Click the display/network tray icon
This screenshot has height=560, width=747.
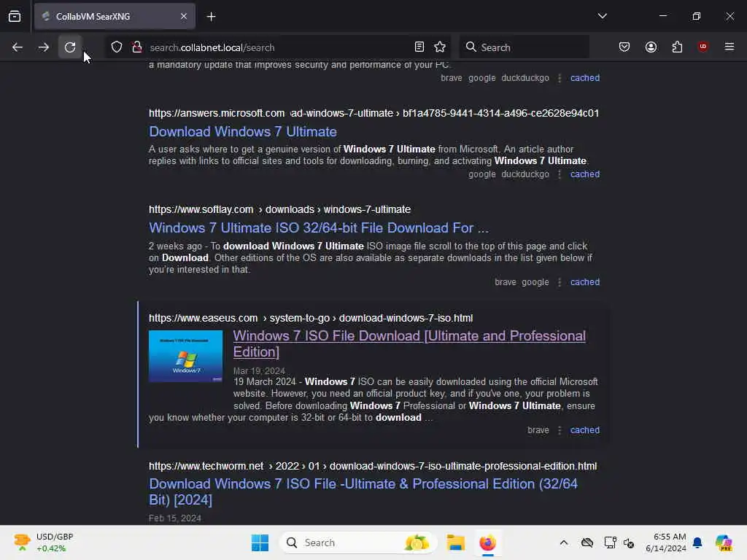610,542
